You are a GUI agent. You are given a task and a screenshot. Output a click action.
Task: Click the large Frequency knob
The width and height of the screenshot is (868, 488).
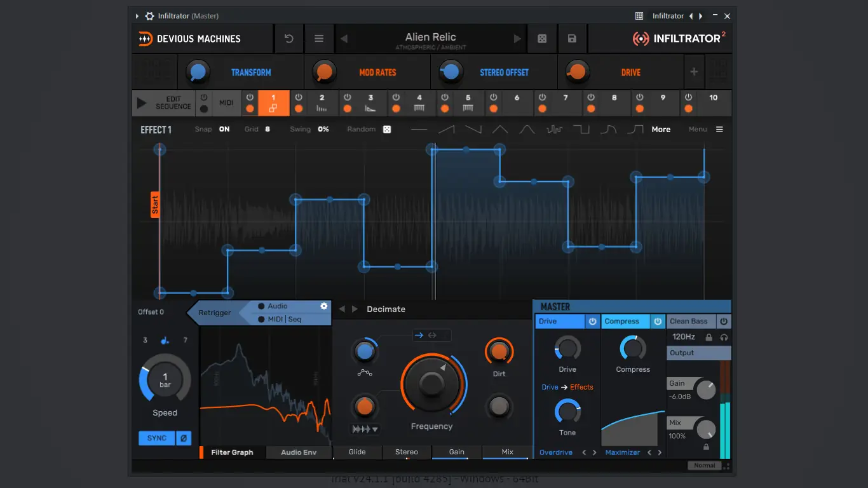[x=431, y=383]
